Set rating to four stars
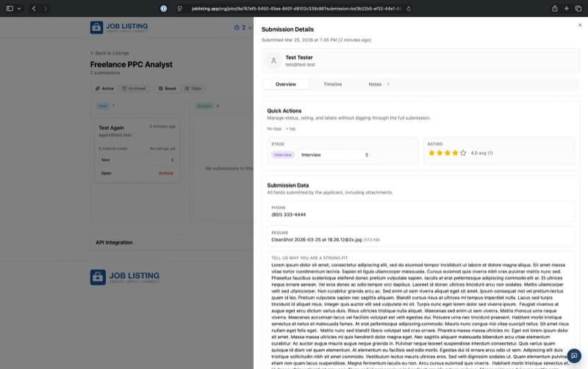The height and width of the screenshot is (369, 588). click(x=455, y=153)
